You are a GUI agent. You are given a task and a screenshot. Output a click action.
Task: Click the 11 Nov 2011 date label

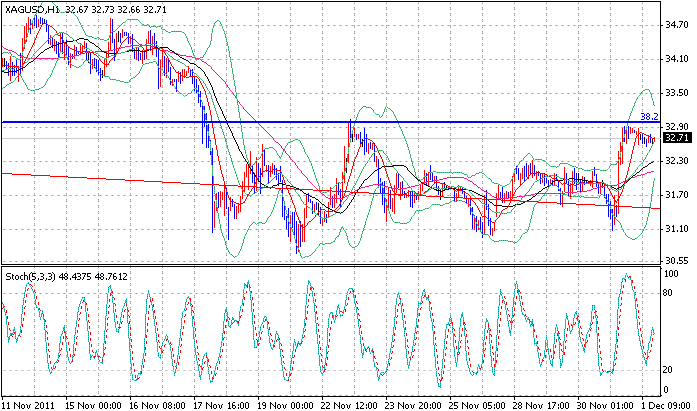[x=28, y=406]
